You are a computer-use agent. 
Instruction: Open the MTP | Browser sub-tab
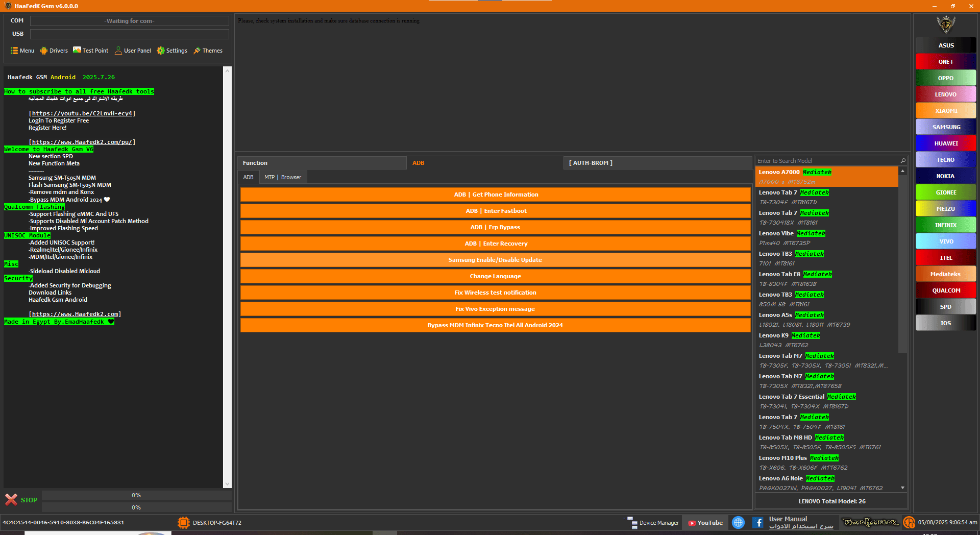click(x=283, y=177)
